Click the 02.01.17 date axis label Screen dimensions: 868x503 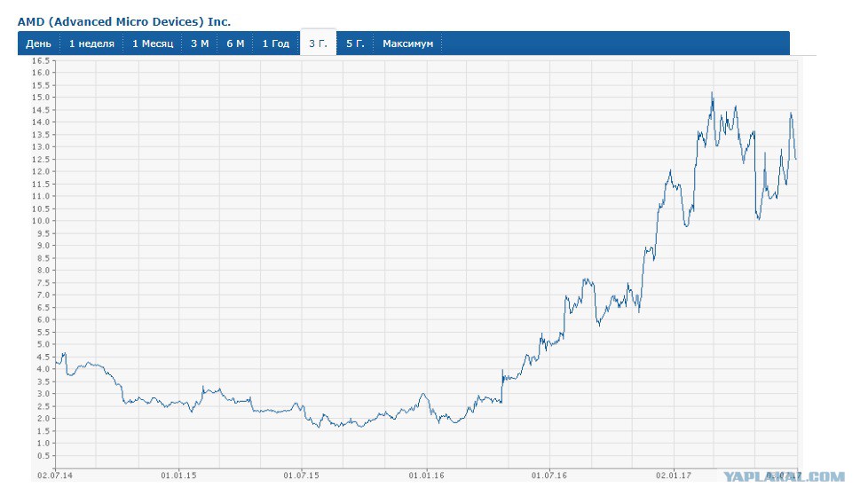pos(674,475)
